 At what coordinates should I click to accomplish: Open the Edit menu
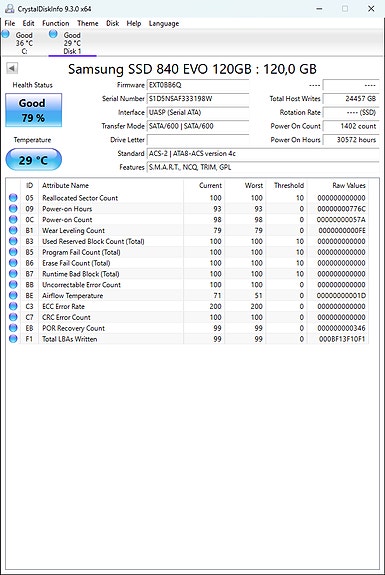28,23
